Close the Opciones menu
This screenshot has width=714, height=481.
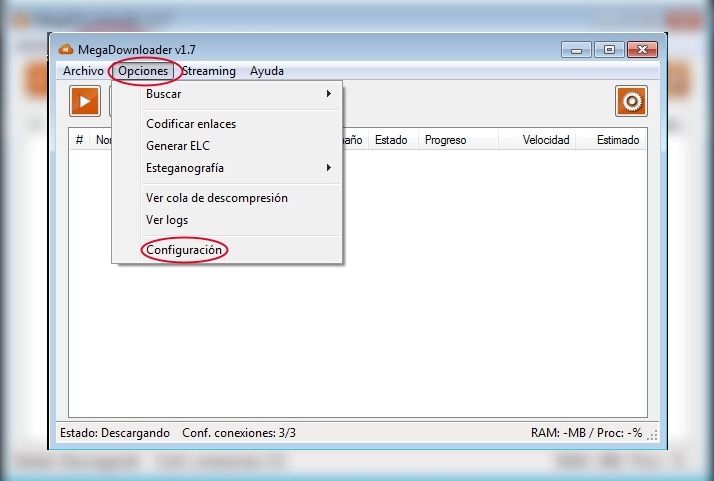click(x=143, y=71)
